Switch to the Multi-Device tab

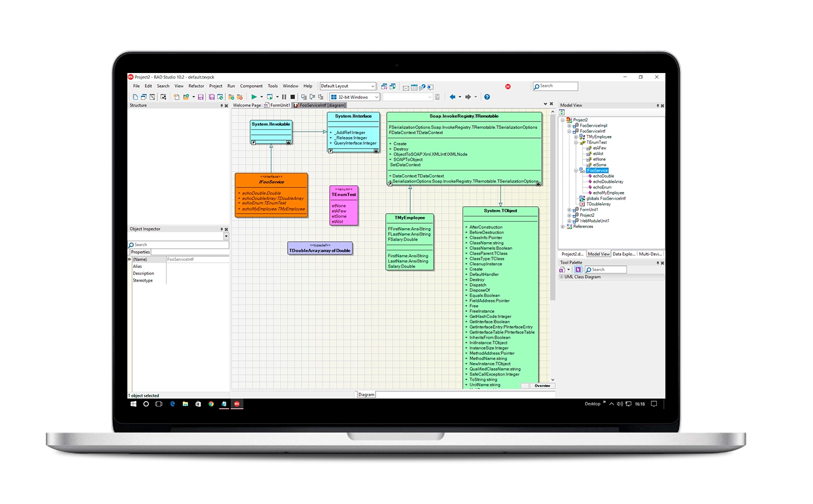point(651,254)
